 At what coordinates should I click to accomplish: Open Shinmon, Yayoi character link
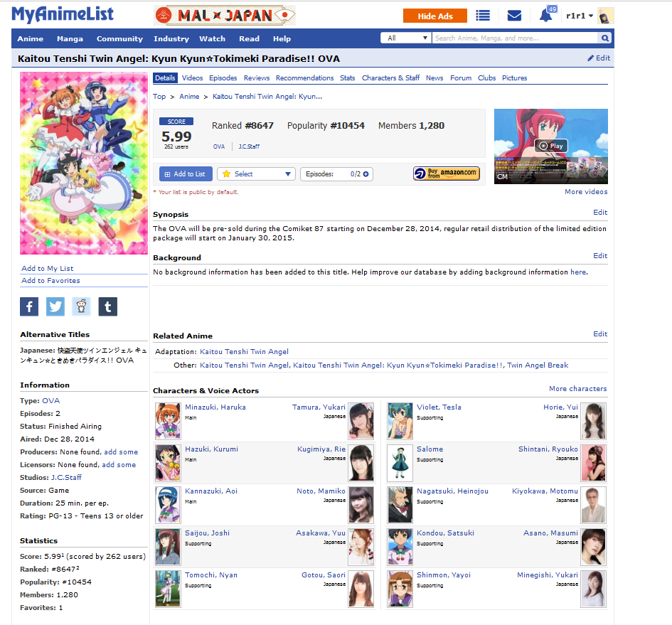tap(444, 575)
